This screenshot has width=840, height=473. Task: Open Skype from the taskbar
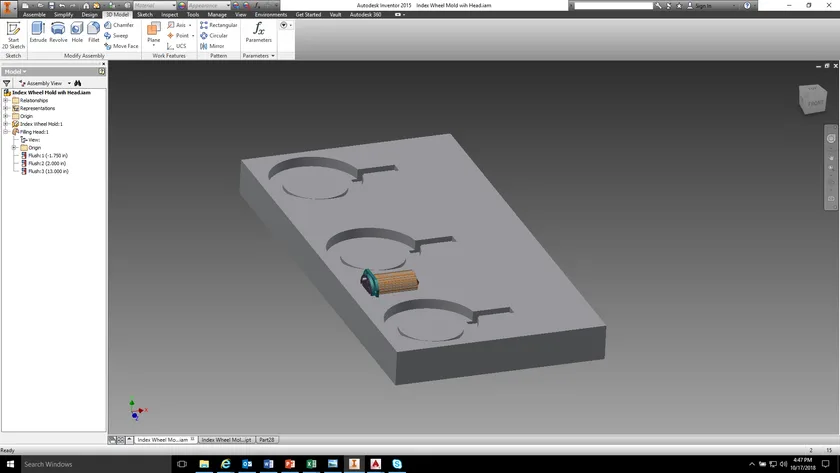click(x=397, y=464)
